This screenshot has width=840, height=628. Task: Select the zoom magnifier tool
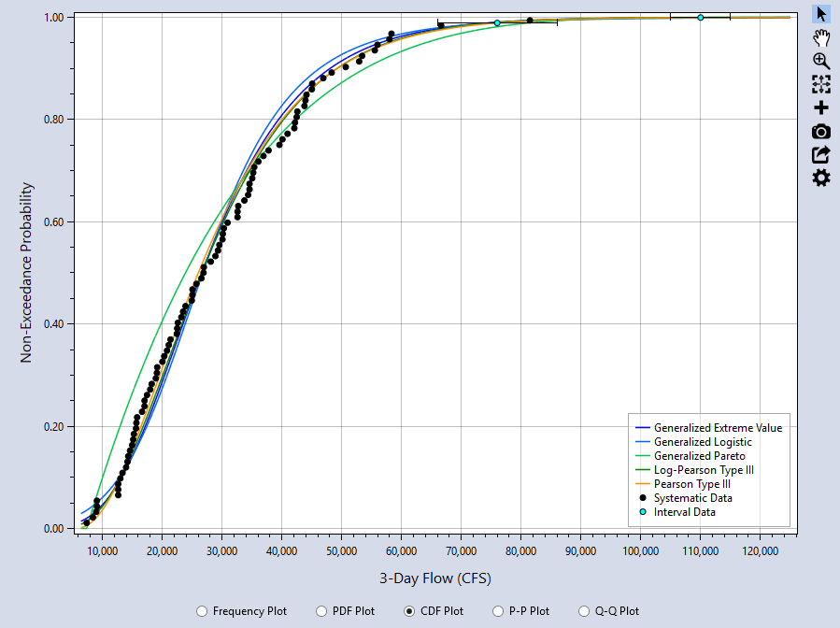tap(819, 62)
